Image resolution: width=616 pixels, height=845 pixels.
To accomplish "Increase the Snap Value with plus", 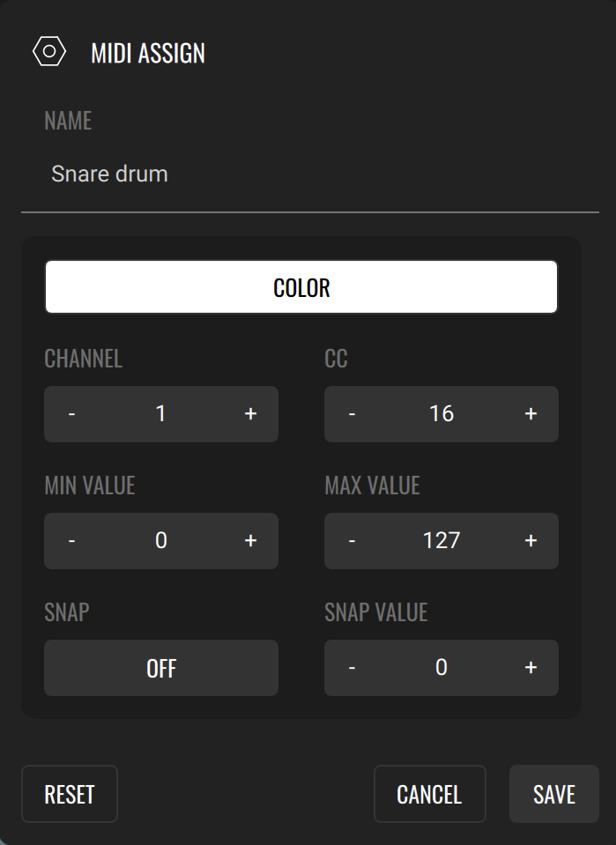I will [531, 668].
